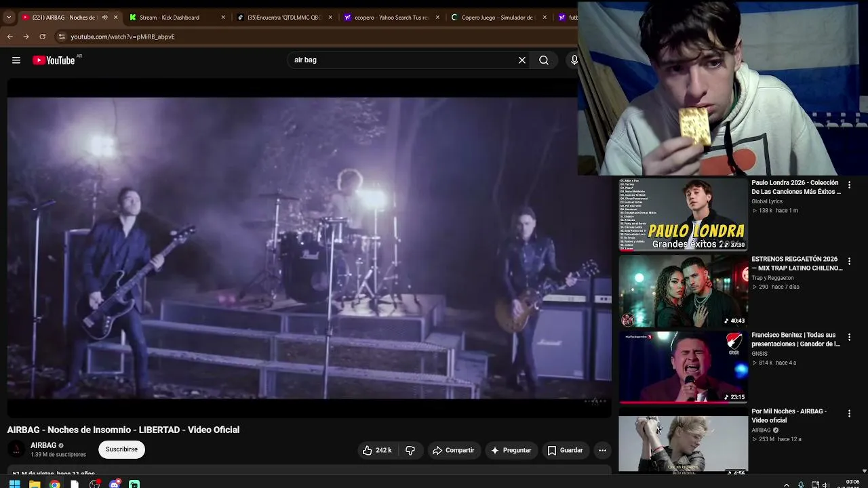Viewport: 868px width, 488px height.
Task: Save the video with Guardar
Action: [x=565, y=450]
